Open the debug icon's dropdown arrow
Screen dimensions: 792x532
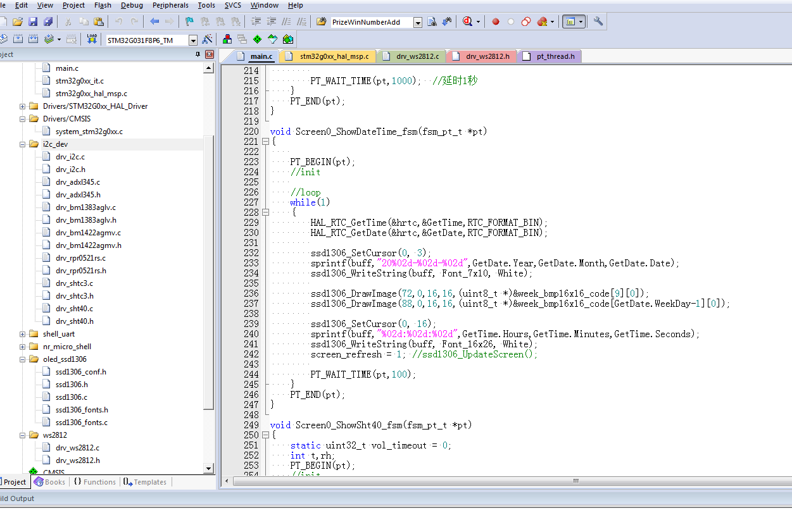coord(478,22)
